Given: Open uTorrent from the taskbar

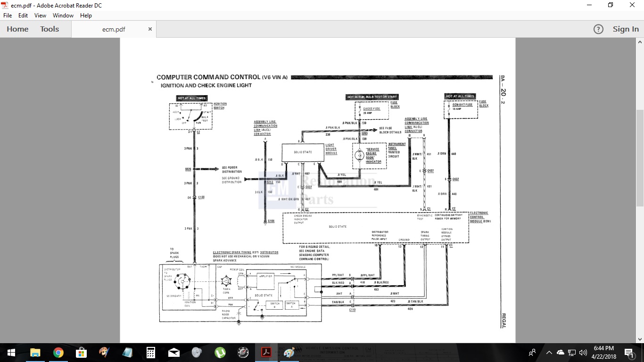Looking at the screenshot, I should point(220,353).
